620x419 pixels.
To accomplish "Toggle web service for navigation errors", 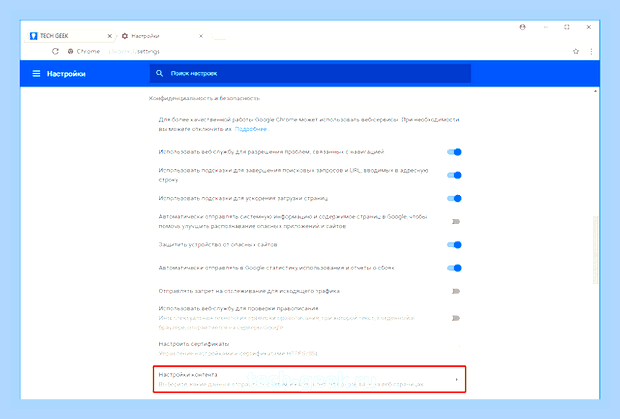I will (x=454, y=152).
